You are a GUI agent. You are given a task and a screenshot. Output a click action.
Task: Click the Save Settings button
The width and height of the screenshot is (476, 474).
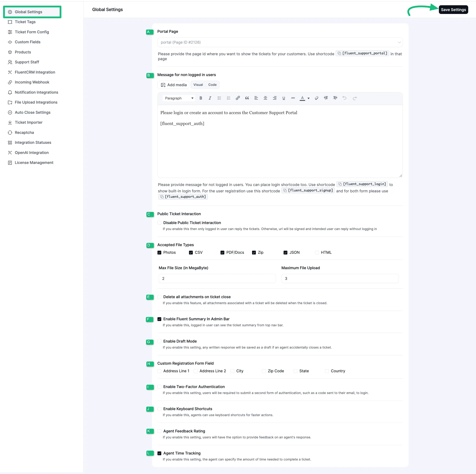coord(454,10)
